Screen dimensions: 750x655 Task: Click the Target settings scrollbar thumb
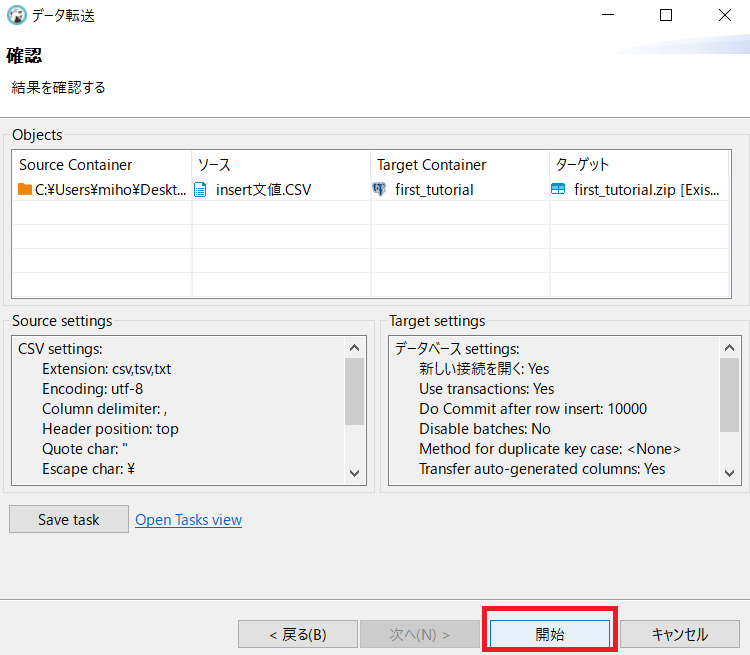point(729,395)
